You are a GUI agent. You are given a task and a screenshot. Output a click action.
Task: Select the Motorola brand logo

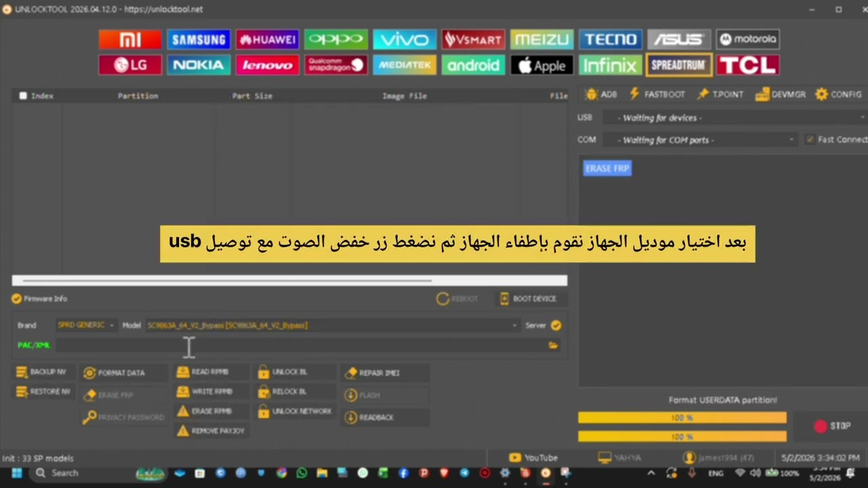pyautogui.click(x=747, y=39)
